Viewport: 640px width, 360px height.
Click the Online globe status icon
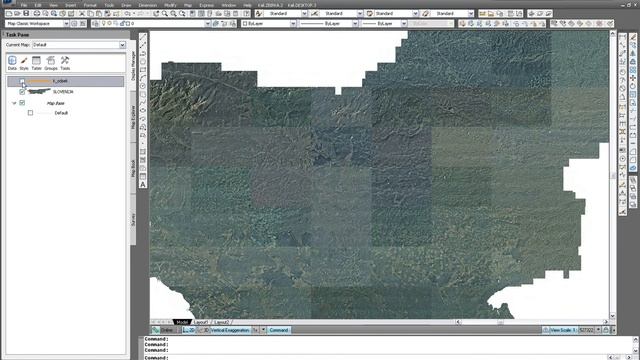[156, 330]
